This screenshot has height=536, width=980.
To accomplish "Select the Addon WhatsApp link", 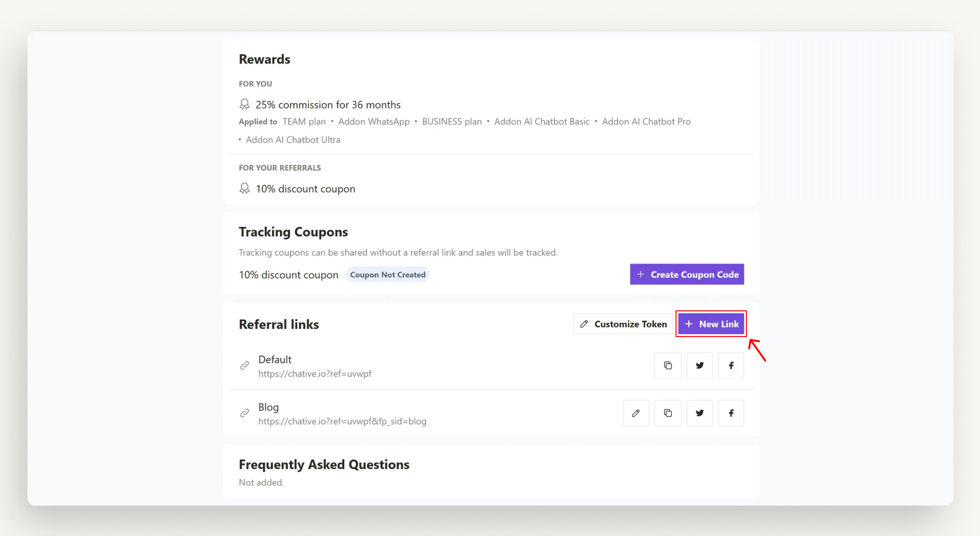I will pyautogui.click(x=373, y=121).
